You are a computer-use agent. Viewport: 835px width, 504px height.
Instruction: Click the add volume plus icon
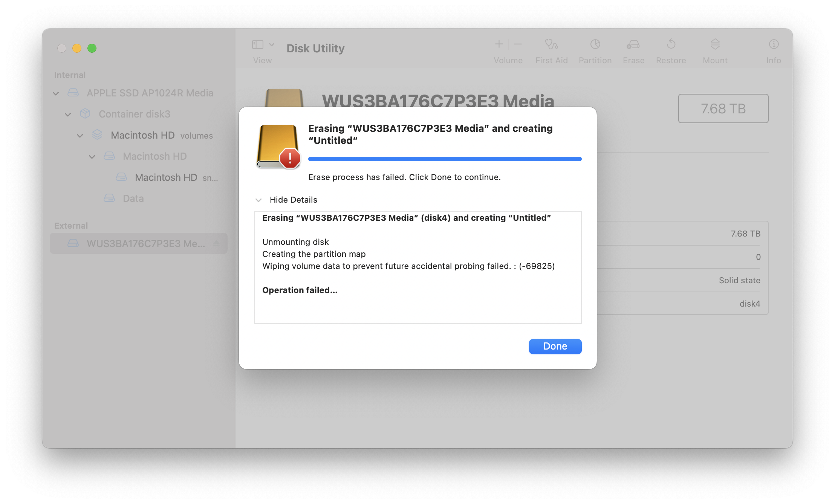pyautogui.click(x=499, y=44)
